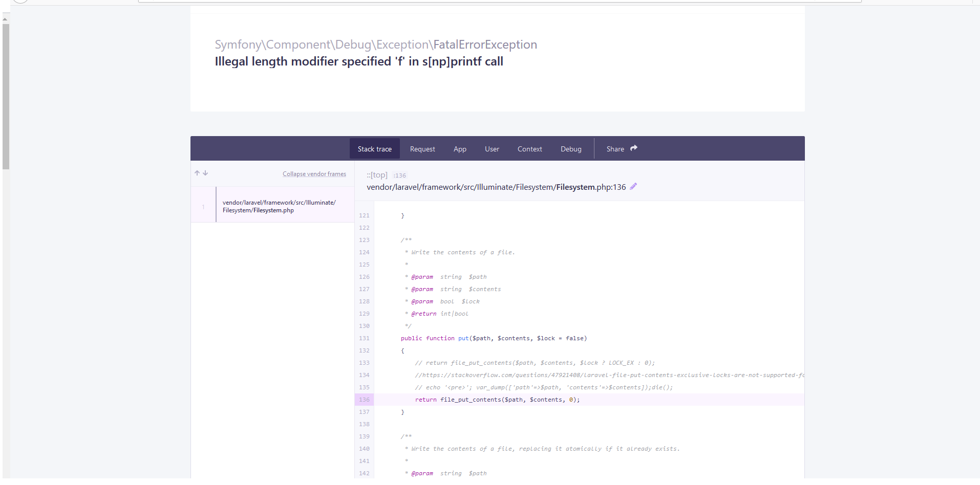Select the User tab
This screenshot has width=980, height=485.
[x=492, y=149]
